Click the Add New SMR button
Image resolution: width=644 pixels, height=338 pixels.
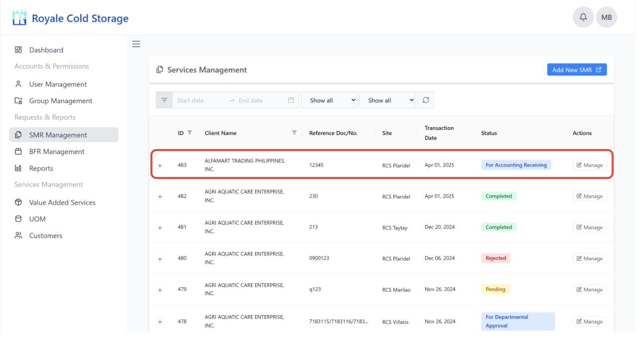click(x=577, y=70)
